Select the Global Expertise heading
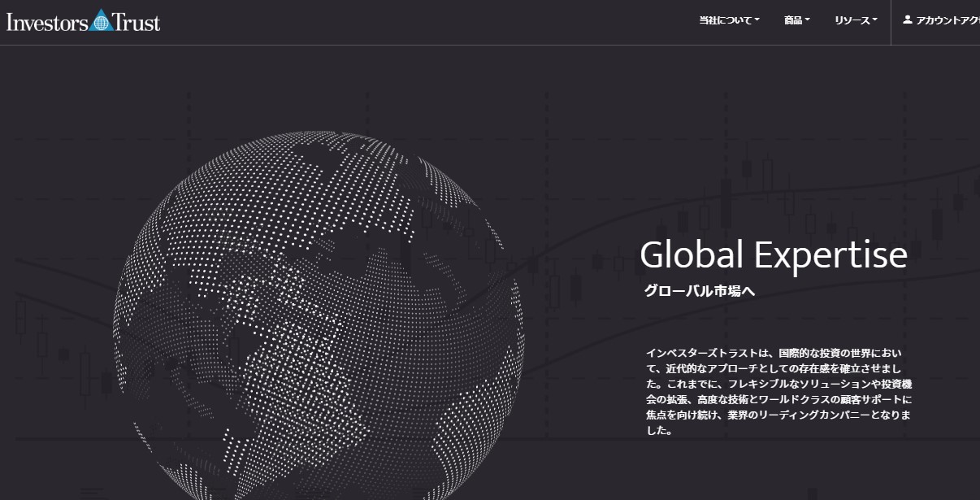 (773, 254)
